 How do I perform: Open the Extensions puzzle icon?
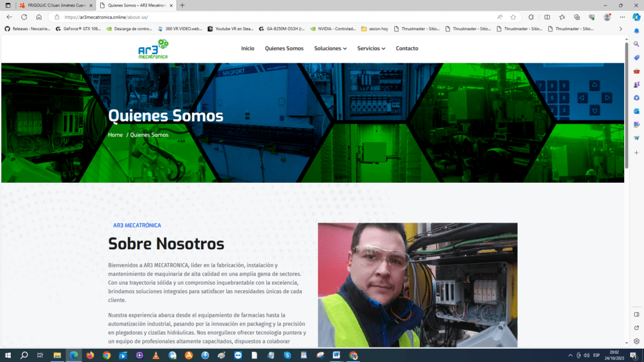[531, 17]
